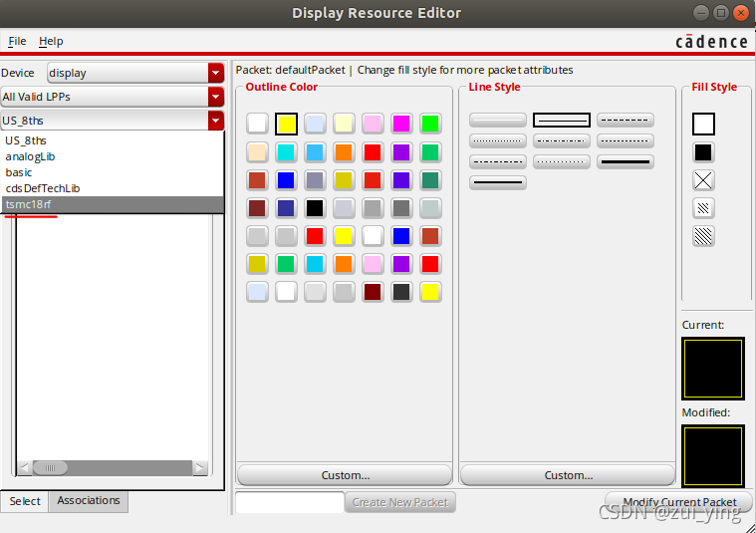This screenshot has height=533, width=756.
Task: Pick the orange outline color in second row
Action: 344,152
